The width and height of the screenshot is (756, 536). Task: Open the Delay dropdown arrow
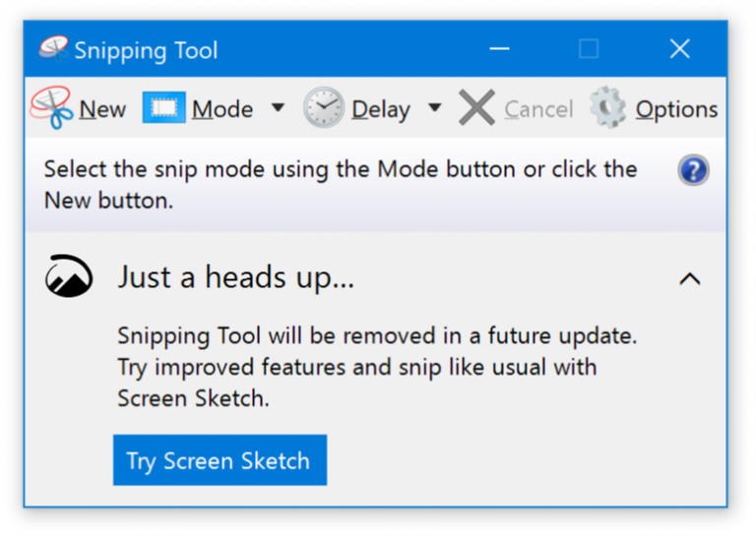tap(434, 108)
